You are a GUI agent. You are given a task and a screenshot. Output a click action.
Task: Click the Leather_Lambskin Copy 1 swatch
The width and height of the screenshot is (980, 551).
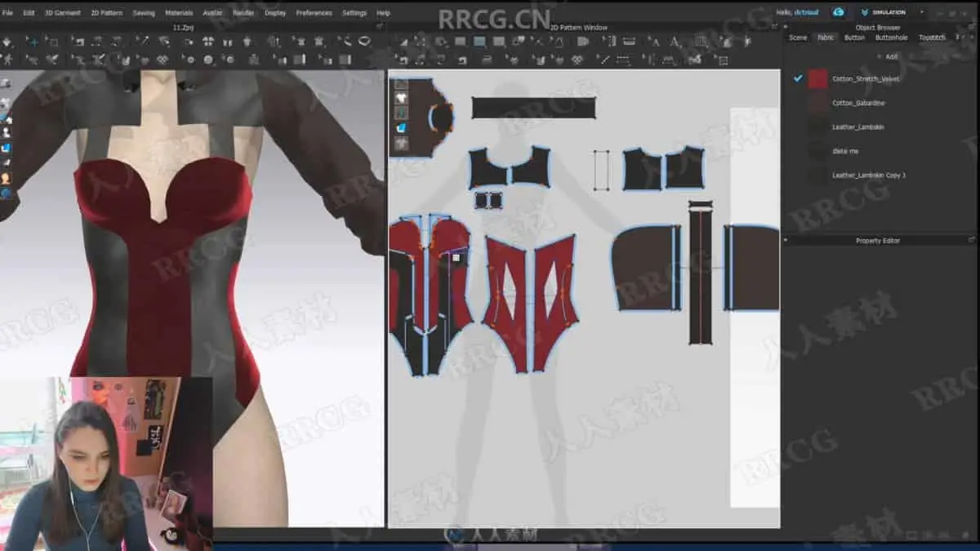tap(818, 175)
